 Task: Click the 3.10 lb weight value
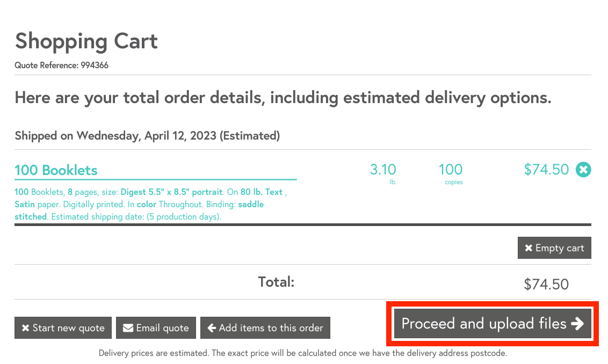click(383, 170)
